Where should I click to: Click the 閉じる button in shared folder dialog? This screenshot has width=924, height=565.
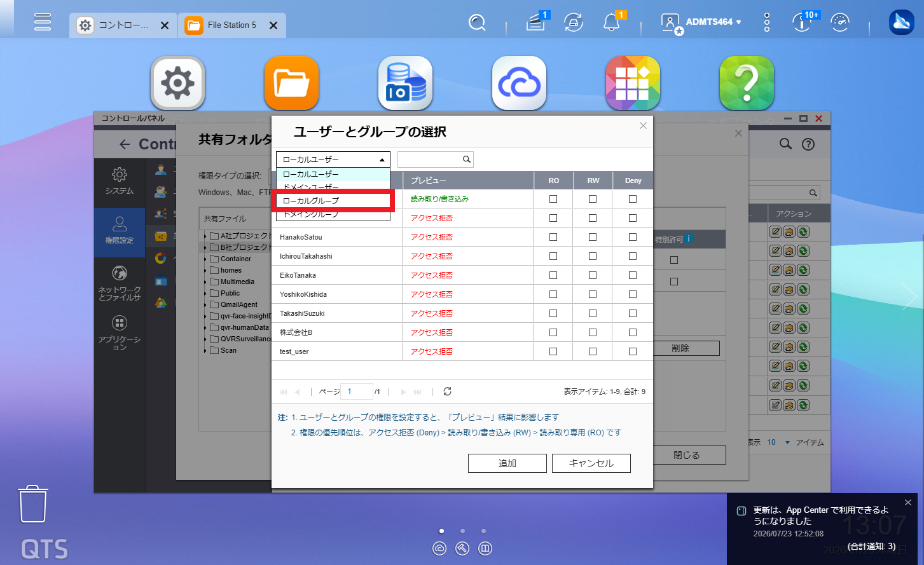(x=687, y=455)
